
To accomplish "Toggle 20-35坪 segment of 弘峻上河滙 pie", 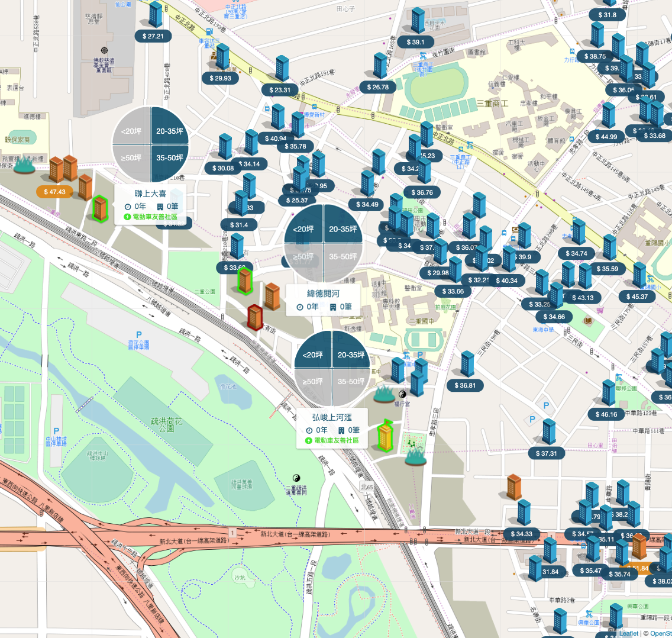I will [x=351, y=355].
